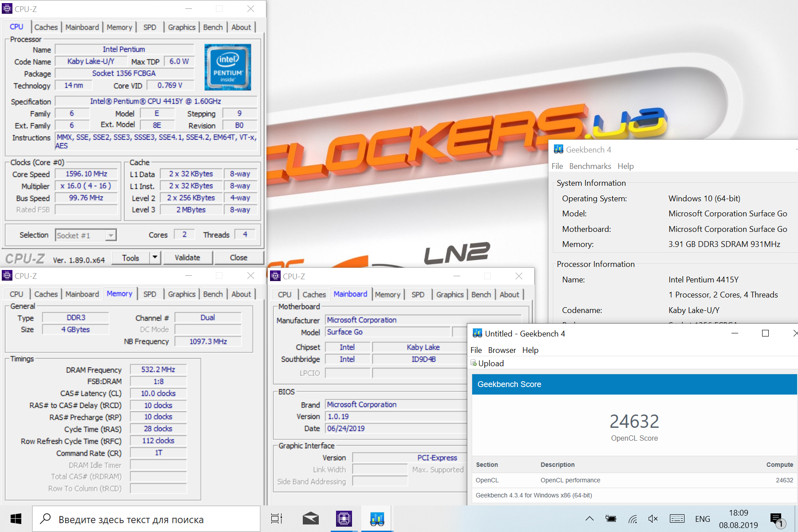
Task: Open Bench tab in Memory CPU-Z window
Action: [x=213, y=294]
